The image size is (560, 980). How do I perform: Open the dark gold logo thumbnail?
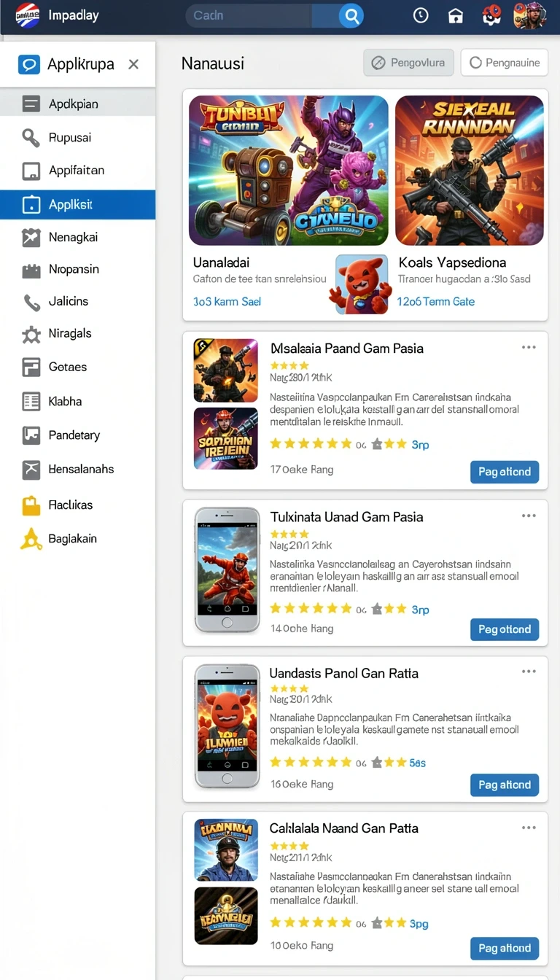click(226, 916)
